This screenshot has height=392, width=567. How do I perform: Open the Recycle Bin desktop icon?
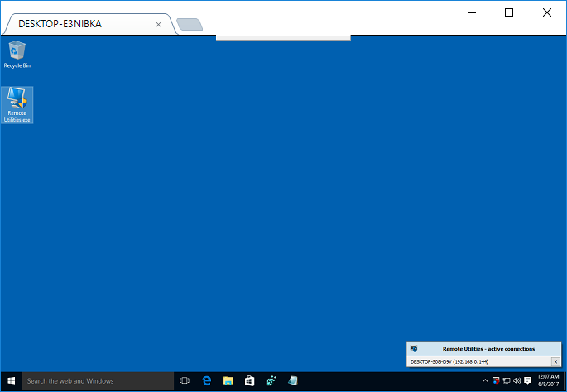pyautogui.click(x=17, y=54)
